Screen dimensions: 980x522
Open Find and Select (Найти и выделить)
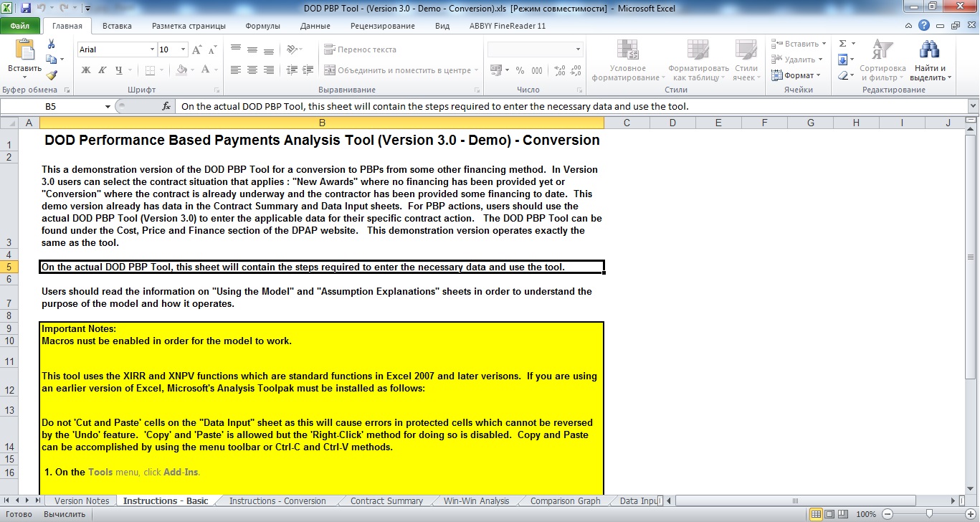[931, 60]
